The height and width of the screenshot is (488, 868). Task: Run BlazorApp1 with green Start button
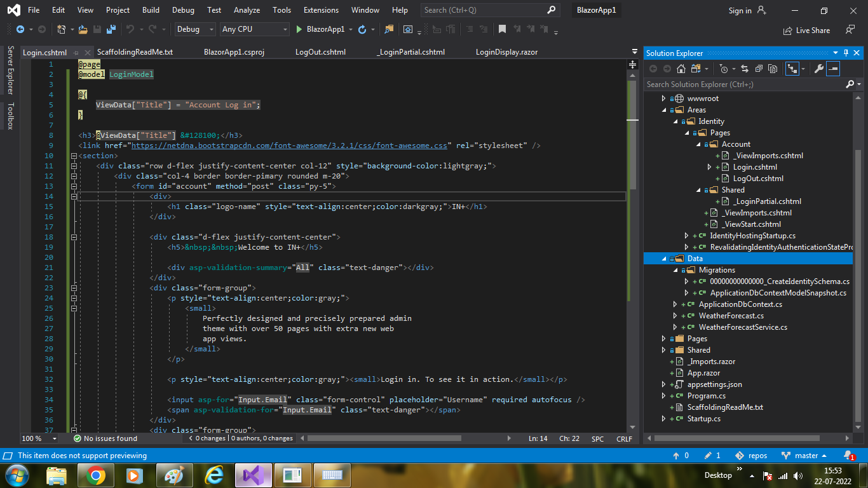click(299, 29)
